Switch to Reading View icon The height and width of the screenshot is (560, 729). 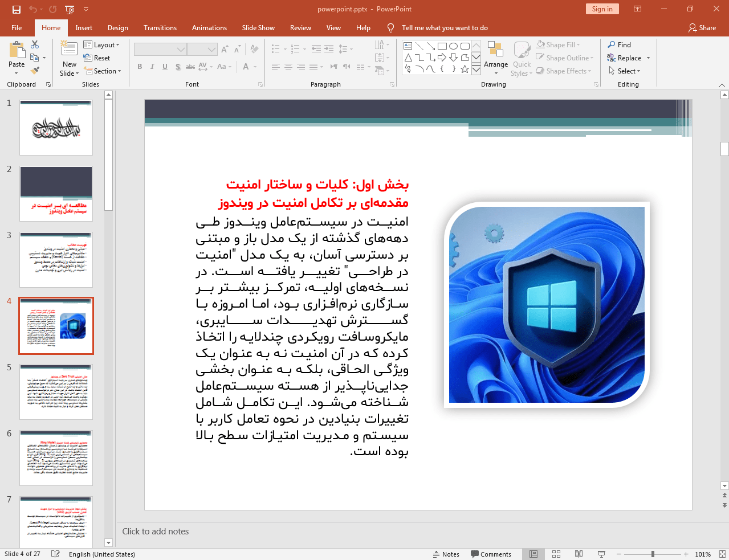tap(579, 554)
